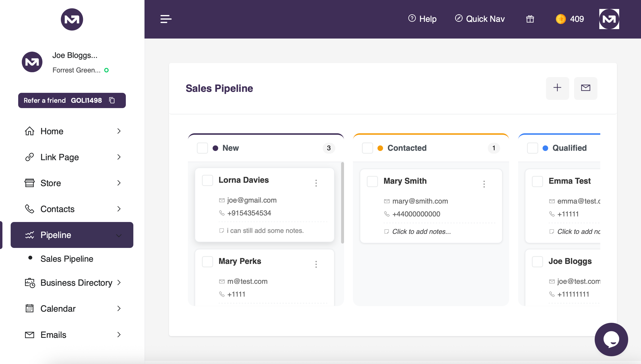
Task: Open Sales Pipeline submenu item
Action: click(x=67, y=259)
